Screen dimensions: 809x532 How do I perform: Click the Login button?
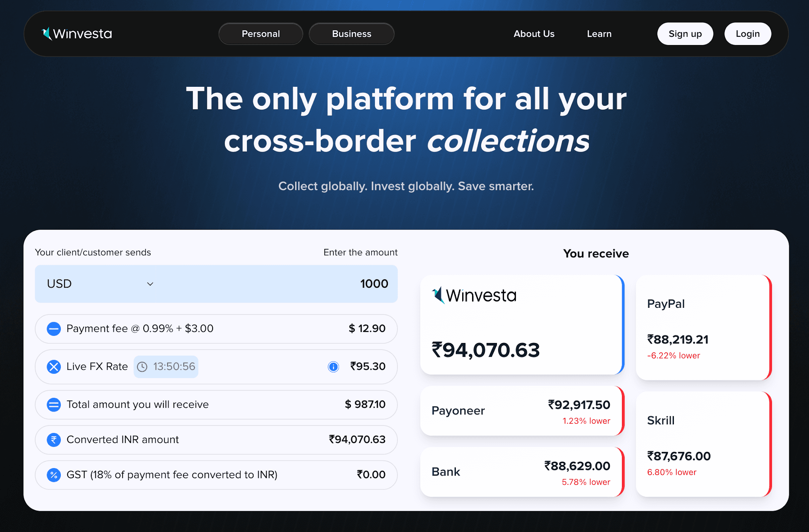point(748,34)
